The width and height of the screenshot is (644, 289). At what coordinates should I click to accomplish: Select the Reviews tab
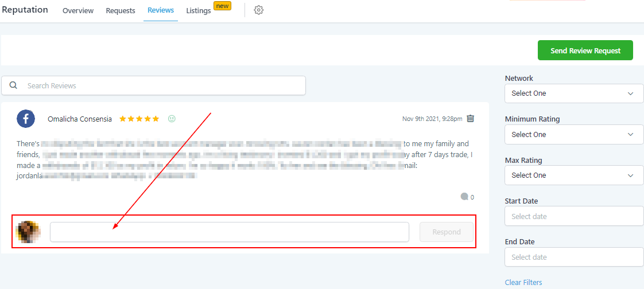tap(161, 11)
